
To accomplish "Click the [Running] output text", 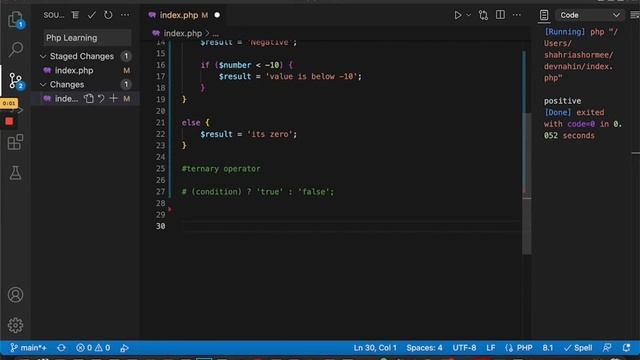I will (x=564, y=32).
